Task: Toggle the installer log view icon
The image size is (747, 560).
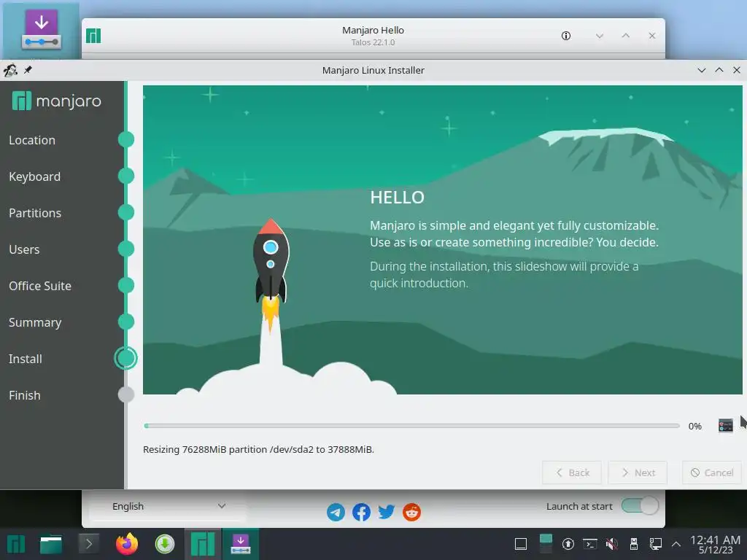Action: pyautogui.click(x=725, y=425)
